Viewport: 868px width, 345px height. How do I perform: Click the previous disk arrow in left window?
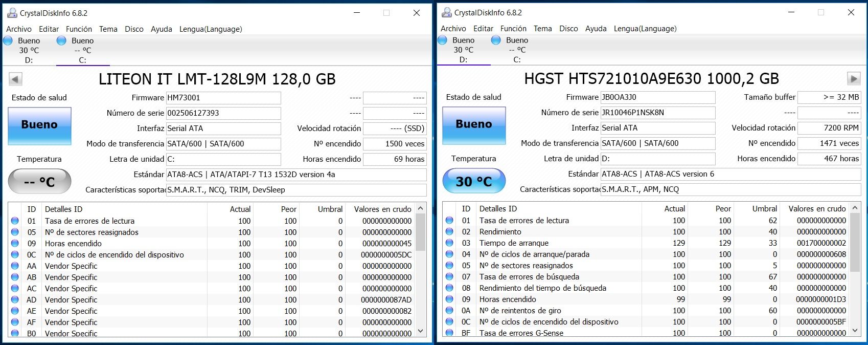click(x=15, y=79)
